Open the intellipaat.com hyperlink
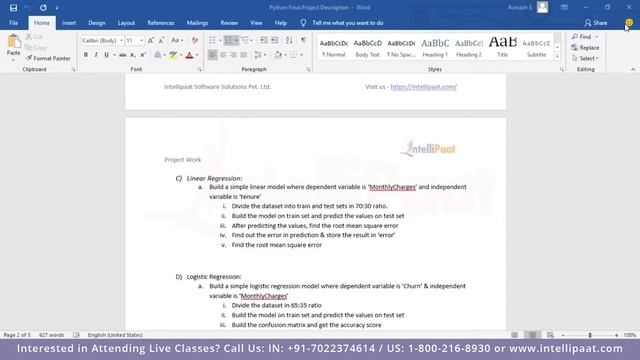This screenshot has height=360, width=640. click(x=424, y=87)
